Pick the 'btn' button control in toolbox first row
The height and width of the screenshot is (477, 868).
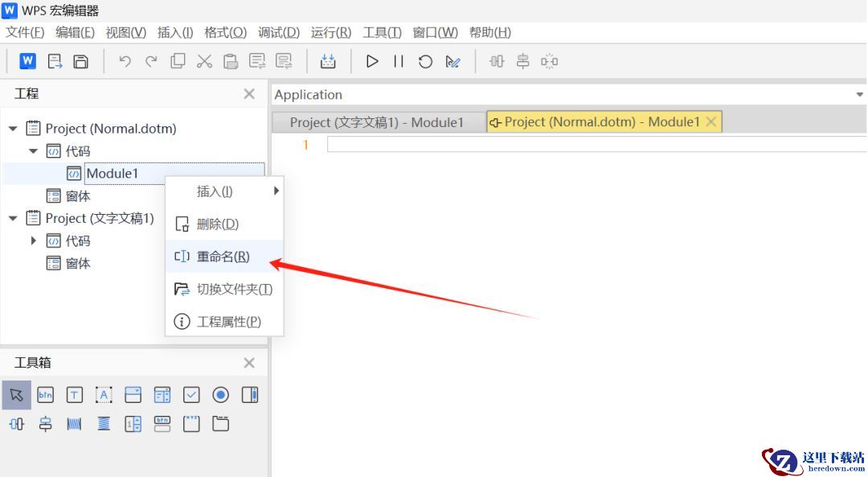tap(45, 395)
